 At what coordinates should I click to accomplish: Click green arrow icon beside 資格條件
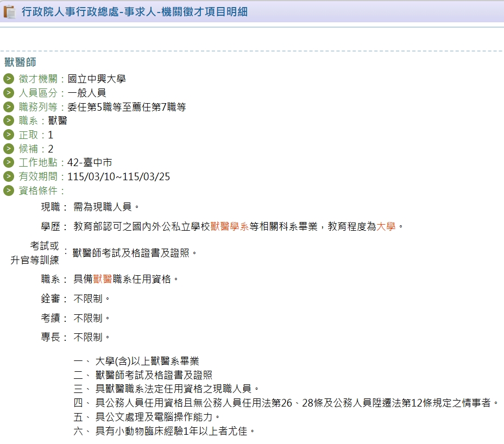9,191
